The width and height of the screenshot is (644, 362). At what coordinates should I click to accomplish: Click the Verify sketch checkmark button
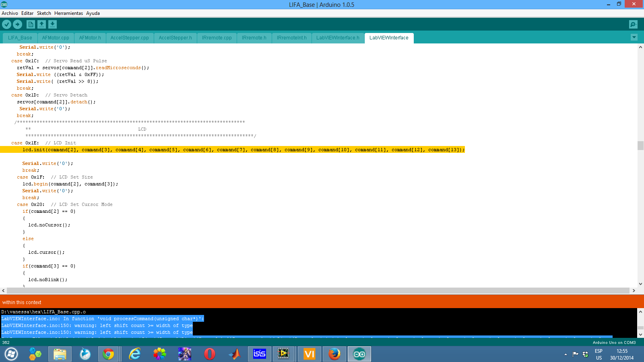click(6, 25)
